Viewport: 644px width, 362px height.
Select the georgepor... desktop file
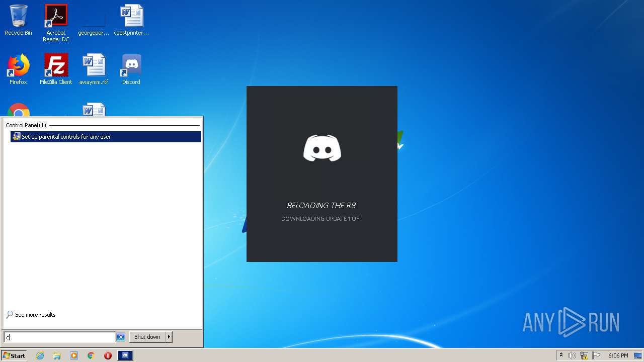[x=94, y=21]
